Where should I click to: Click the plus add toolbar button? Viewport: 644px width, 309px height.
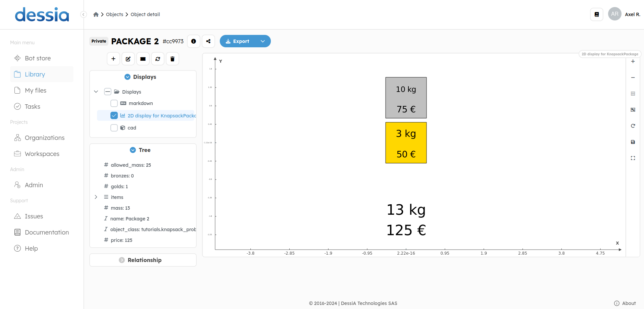tap(113, 59)
